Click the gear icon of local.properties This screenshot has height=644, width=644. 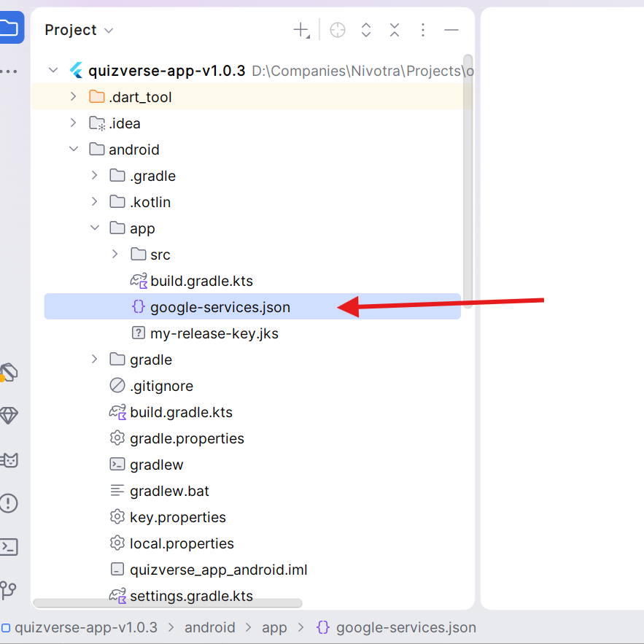pos(117,543)
